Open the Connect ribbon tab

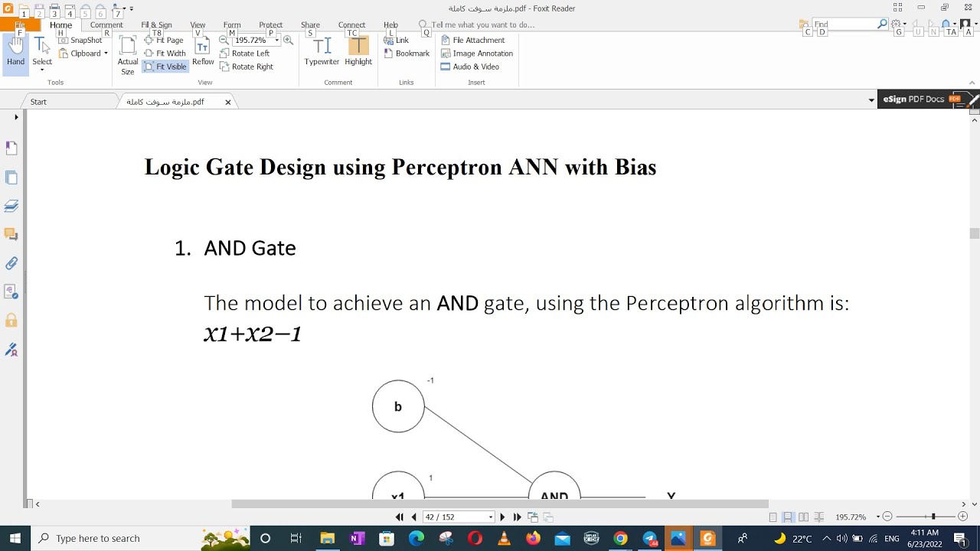point(351,25)
